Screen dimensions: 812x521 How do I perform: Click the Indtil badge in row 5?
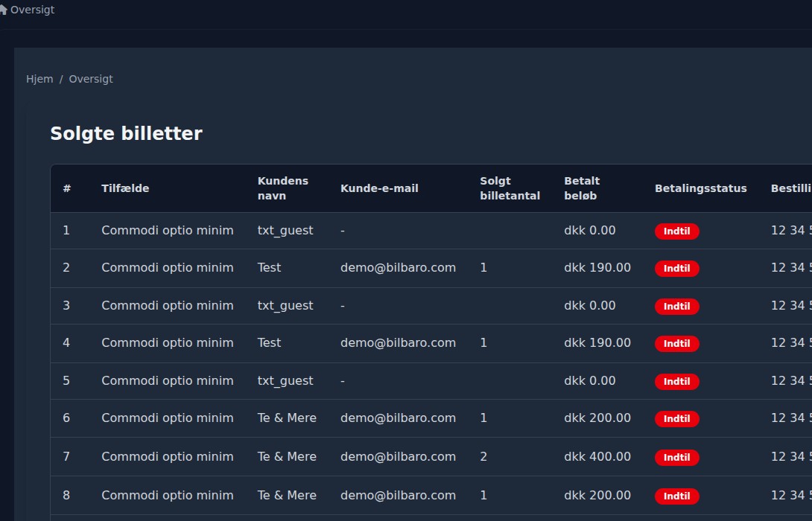pos(677,381)
